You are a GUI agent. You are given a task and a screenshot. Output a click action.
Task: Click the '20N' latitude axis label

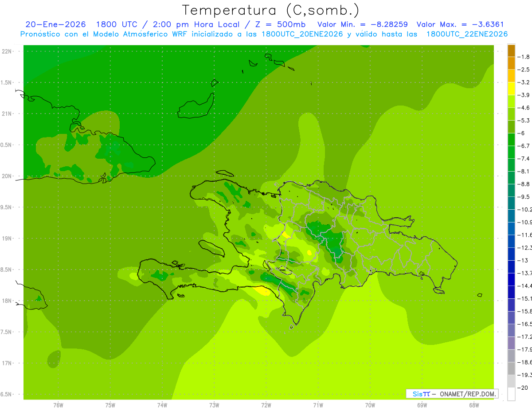click(6, 176)
